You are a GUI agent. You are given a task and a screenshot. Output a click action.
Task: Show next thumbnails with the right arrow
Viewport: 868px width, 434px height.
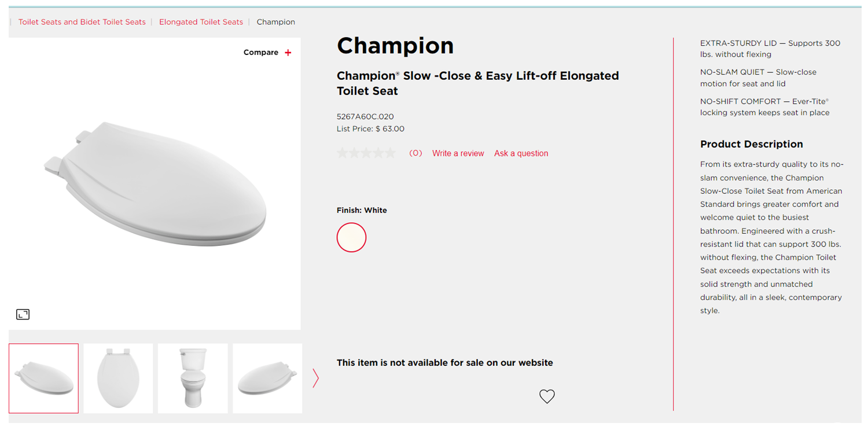[315, 378]
